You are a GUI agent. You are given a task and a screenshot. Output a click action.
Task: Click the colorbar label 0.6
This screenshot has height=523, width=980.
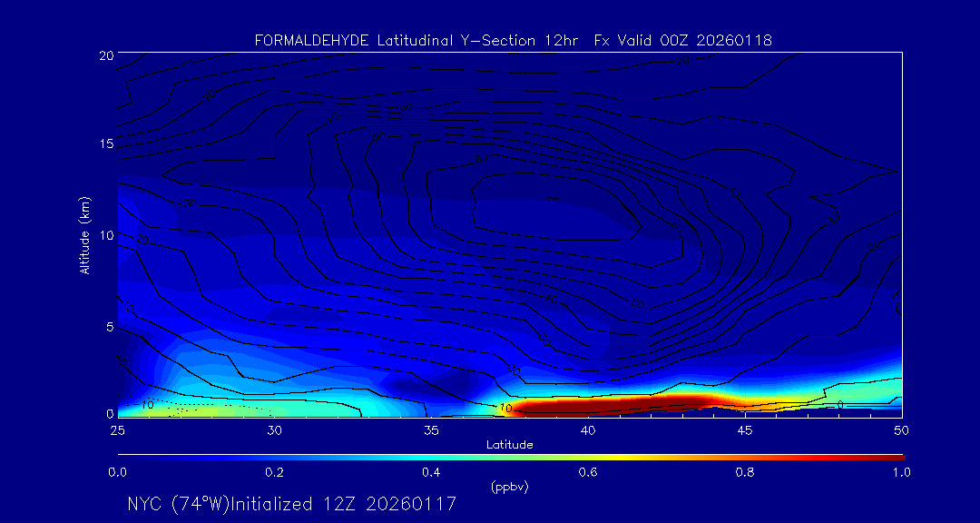(x=588, y=472)
